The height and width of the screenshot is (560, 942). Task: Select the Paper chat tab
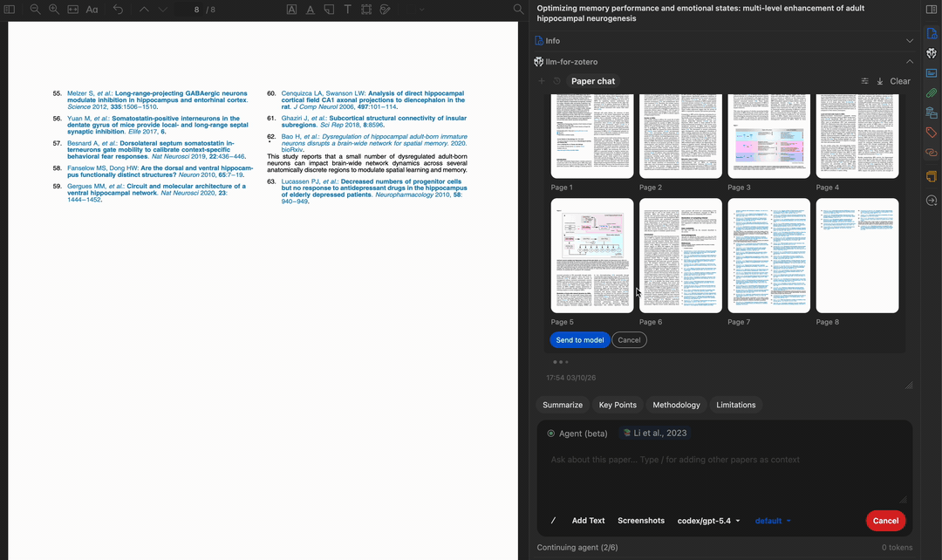(x=593, y=81)
